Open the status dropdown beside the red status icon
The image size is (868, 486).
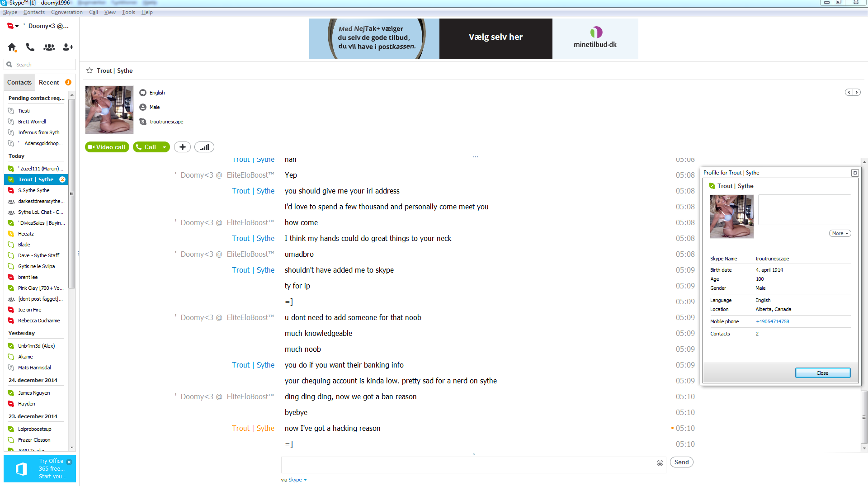pyautogui.click(x=17, y=26)
